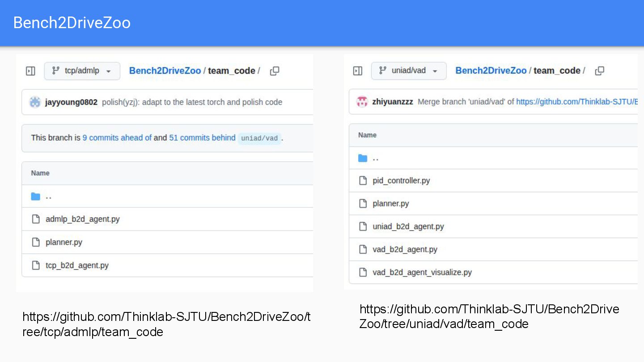Open pid_controller.py file
Screen dimensions: 644x362
pyautogui.click(x=401, y=181)
